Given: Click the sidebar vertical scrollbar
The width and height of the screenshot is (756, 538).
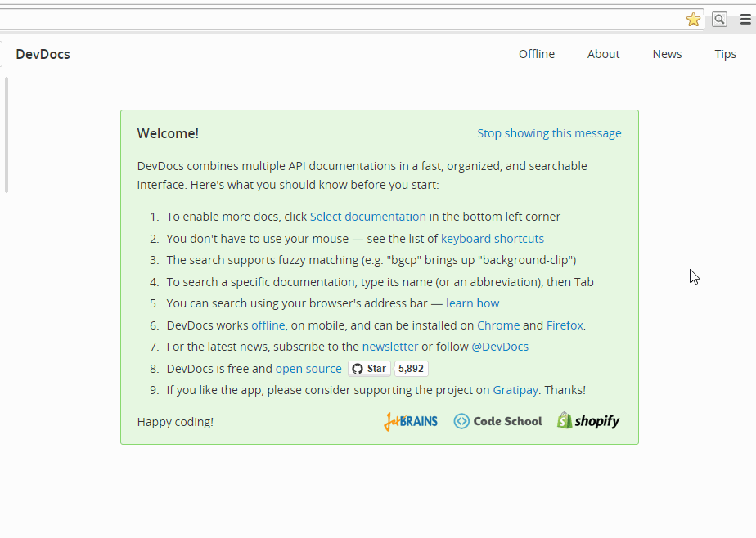Looking at the screenshot, I should 7,135.
